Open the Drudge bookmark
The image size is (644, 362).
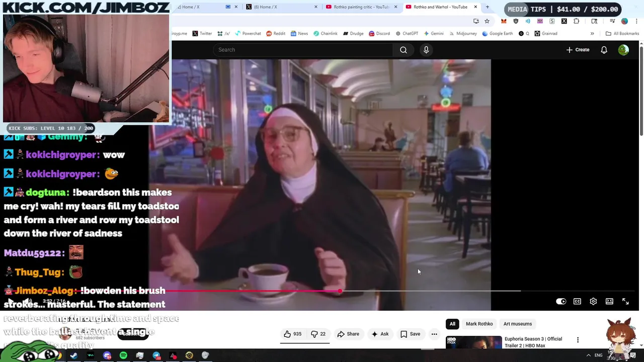click(x=353, y=34)
